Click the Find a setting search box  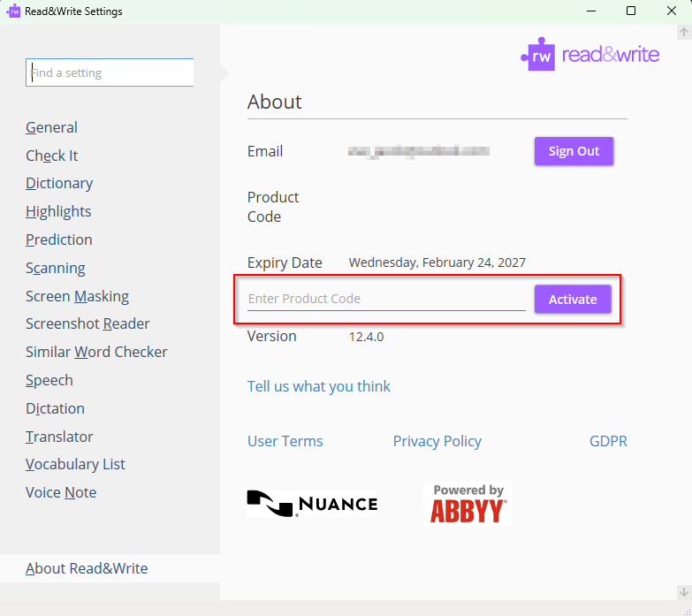[x=110, y=72]
